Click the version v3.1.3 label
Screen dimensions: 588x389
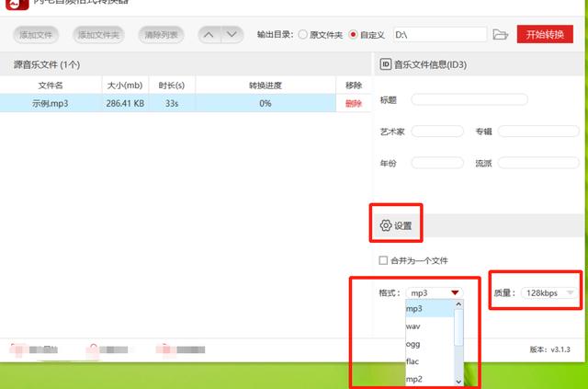[x=549, y=349]
